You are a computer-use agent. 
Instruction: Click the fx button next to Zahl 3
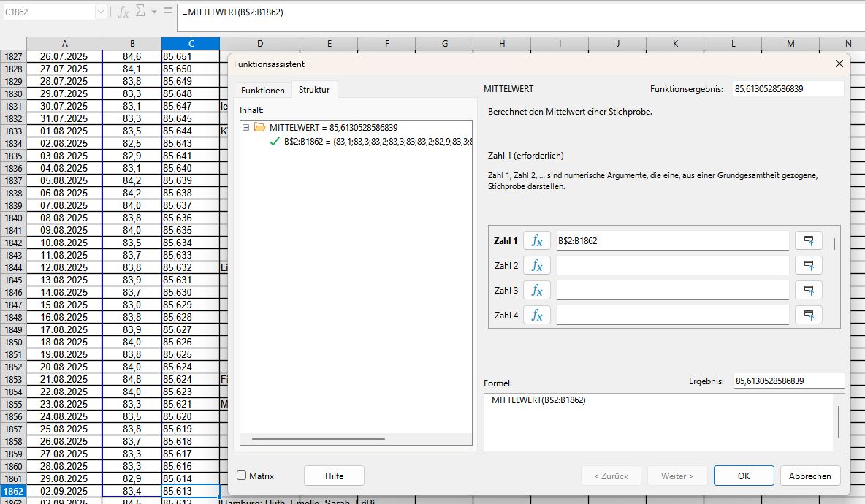(537, 290)
